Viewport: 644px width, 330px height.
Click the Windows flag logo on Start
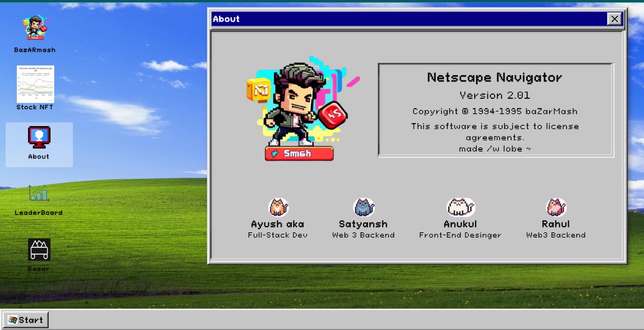(x=12, y=320)
